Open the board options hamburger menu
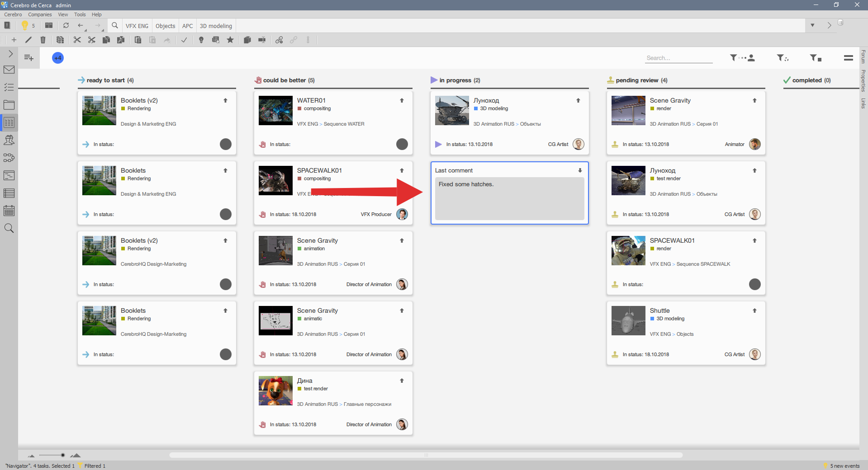This screenshot has width=868, height=470. pos(849,58)
